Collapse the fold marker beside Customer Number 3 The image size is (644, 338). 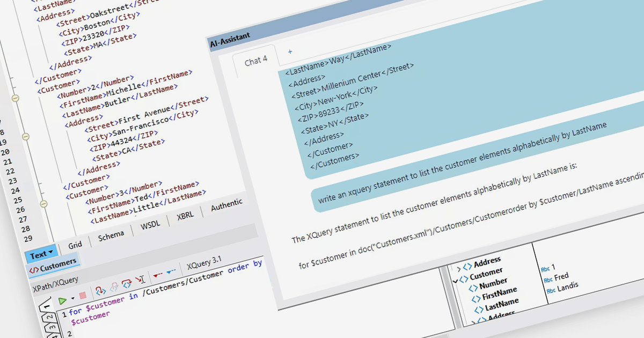[44, 203]
